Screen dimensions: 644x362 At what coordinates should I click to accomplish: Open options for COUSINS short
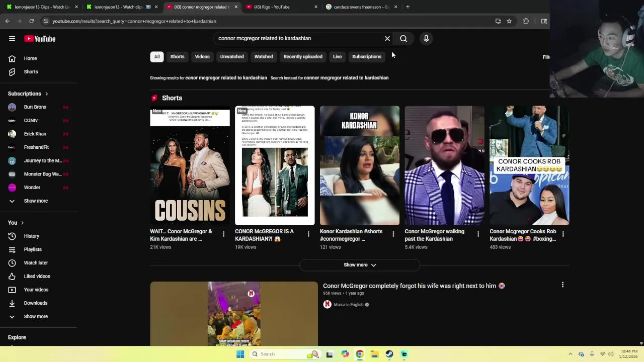[x=223, y=234]
